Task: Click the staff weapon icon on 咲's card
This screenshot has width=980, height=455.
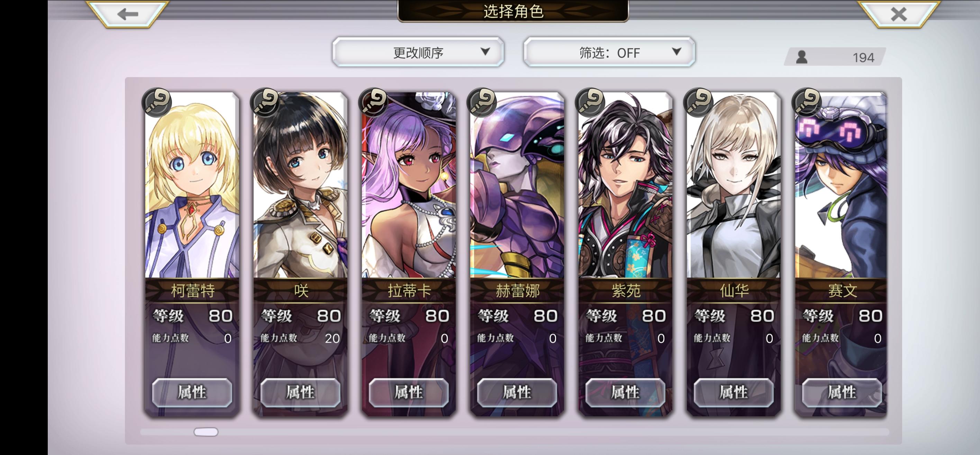Action: click(x=265, y=102)
